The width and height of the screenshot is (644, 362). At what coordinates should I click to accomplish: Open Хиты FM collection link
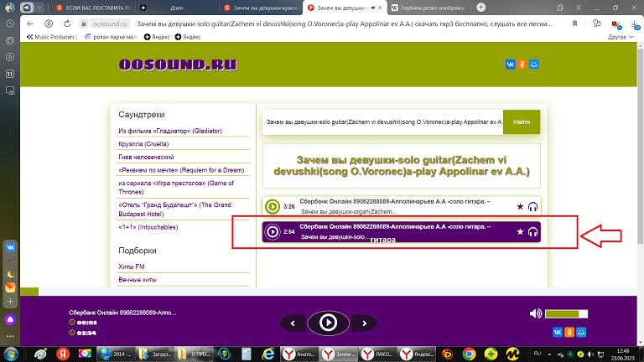click(132, 266)
